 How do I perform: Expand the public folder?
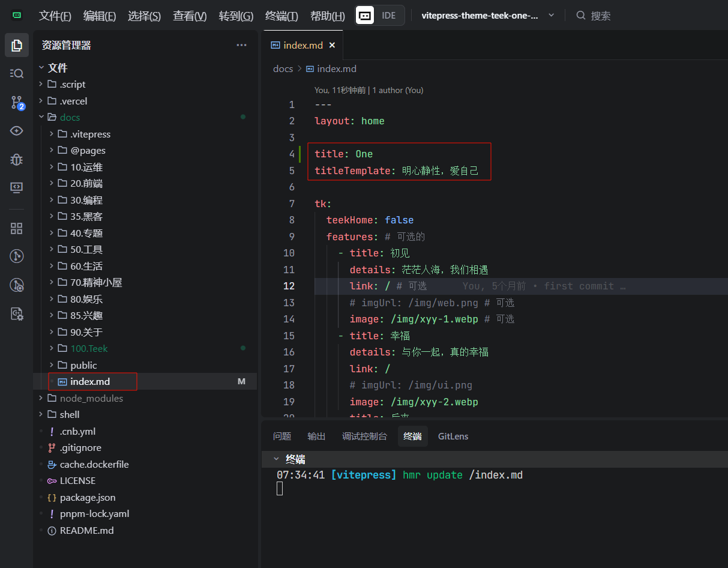pyautogui.click(x=145, y=365)
